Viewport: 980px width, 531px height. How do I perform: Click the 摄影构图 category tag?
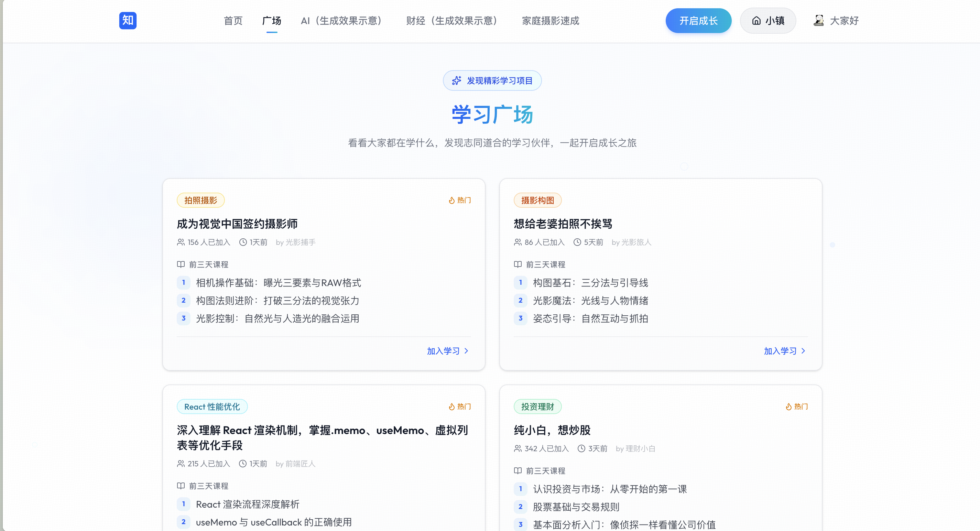coord(537,201)
